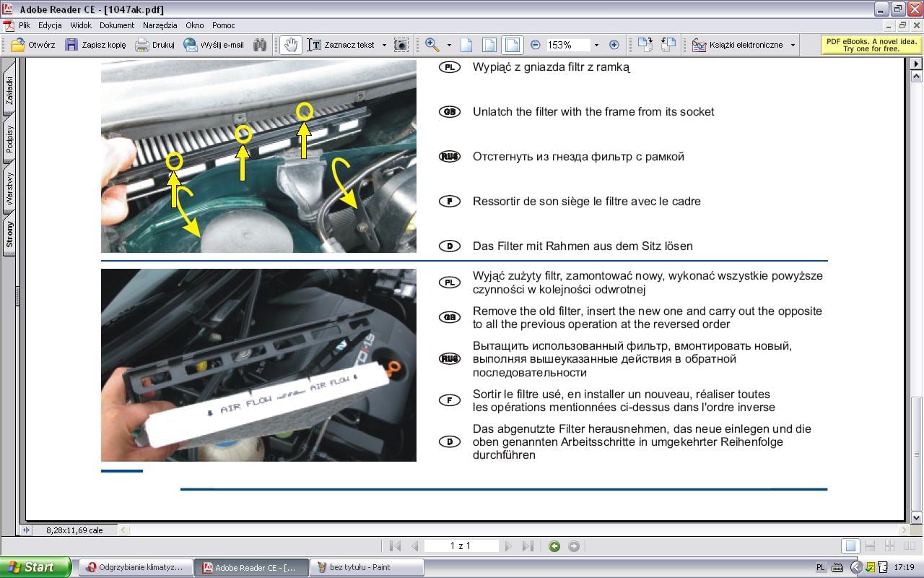Open the Widok menu
Viewport: 924px width, 578px height.
pos(81,25)
